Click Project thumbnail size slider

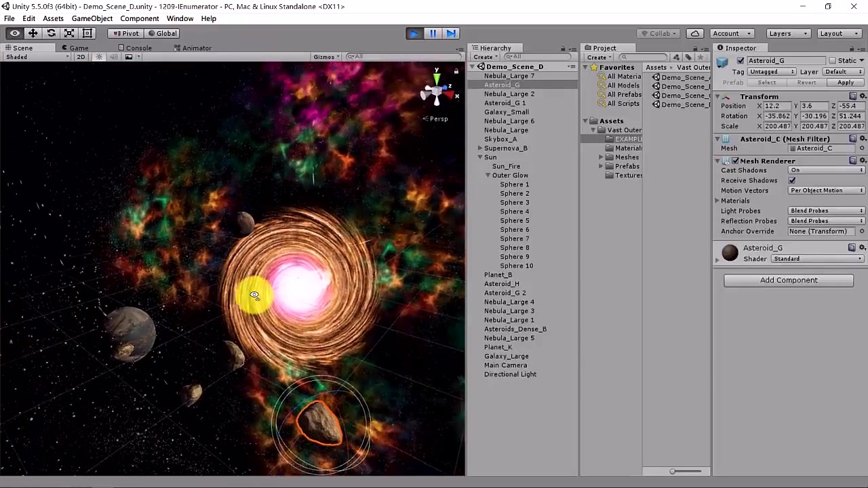tap(686, 471)
